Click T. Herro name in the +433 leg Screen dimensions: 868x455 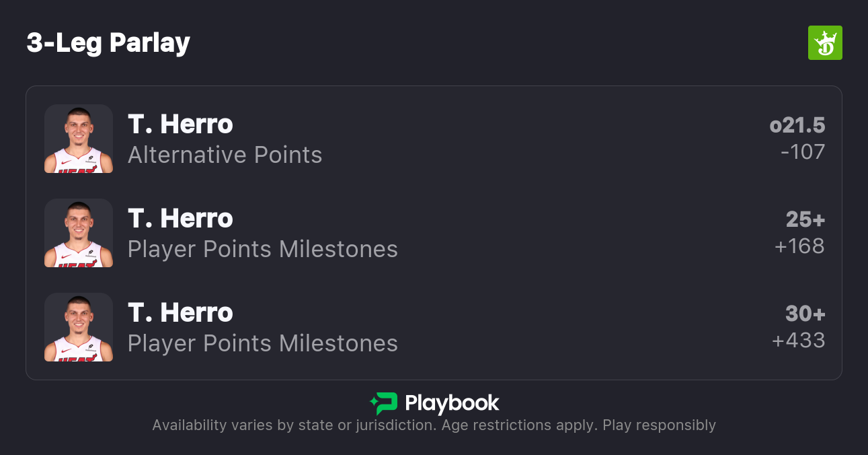click(x=180, y=313)
